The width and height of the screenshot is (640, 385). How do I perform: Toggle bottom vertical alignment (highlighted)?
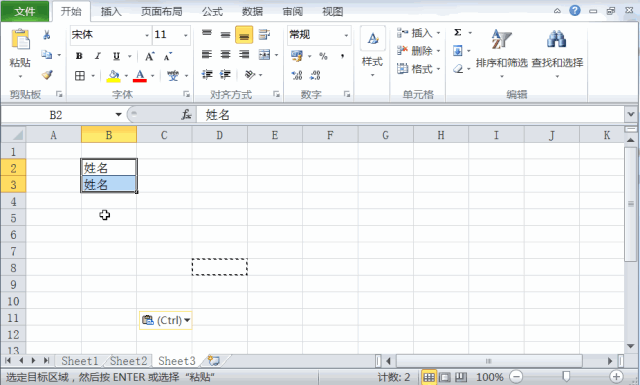pos(244,35)
